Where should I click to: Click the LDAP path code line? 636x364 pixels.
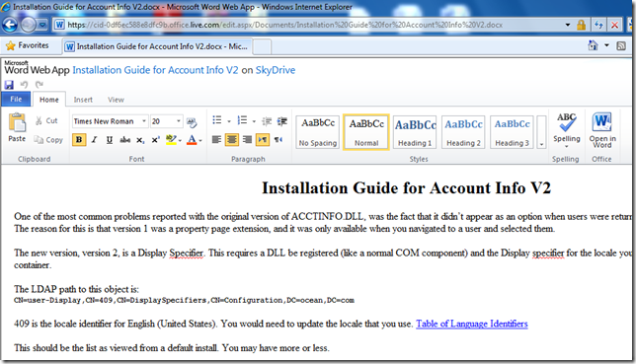[184, 300]
